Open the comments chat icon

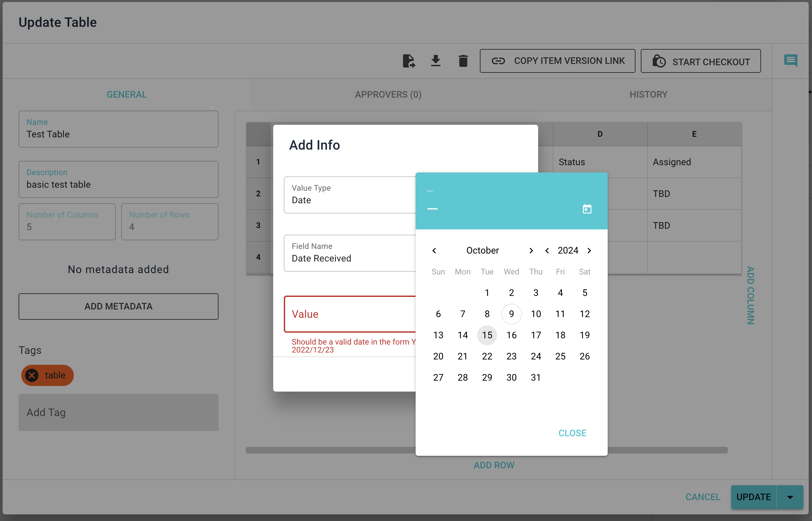(x=790, y=61)
